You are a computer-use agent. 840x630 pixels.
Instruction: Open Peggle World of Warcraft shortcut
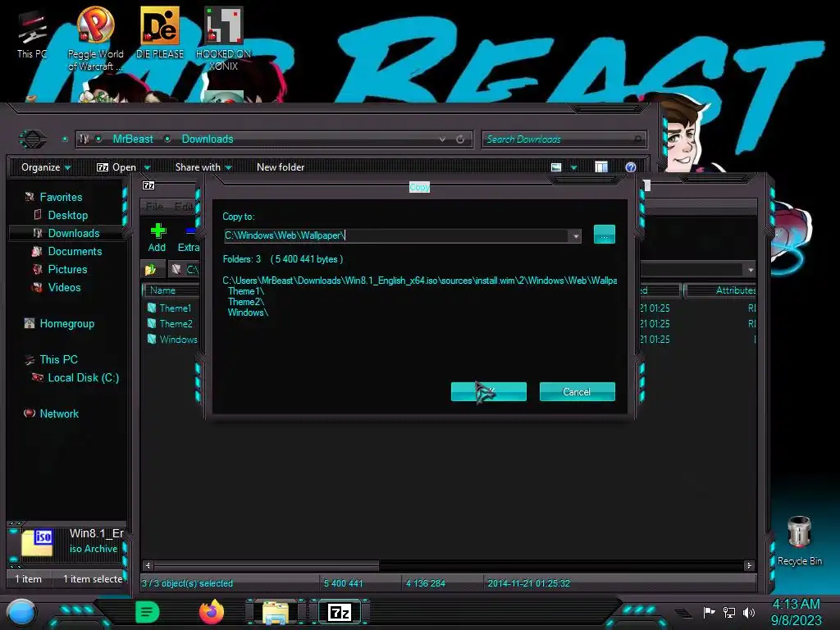[95, 39]
